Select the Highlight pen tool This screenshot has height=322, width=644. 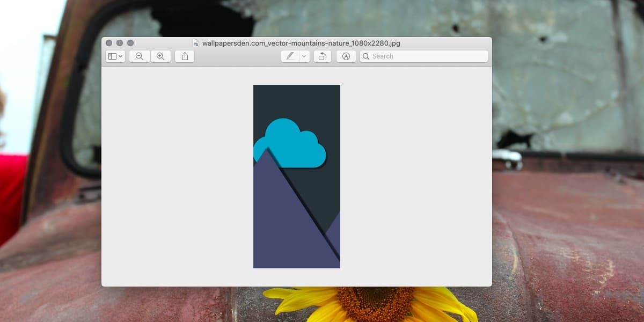290,56
